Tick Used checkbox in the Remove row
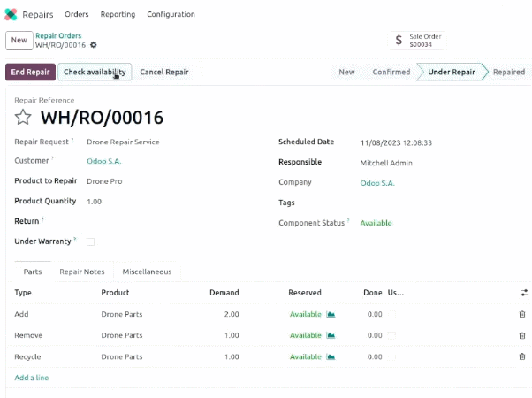 click(391, 335)
